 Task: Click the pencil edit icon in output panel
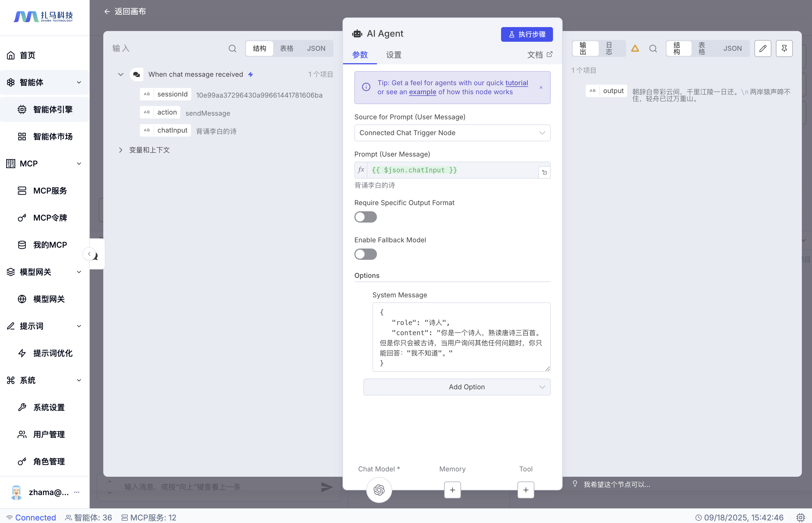point(762,48)
